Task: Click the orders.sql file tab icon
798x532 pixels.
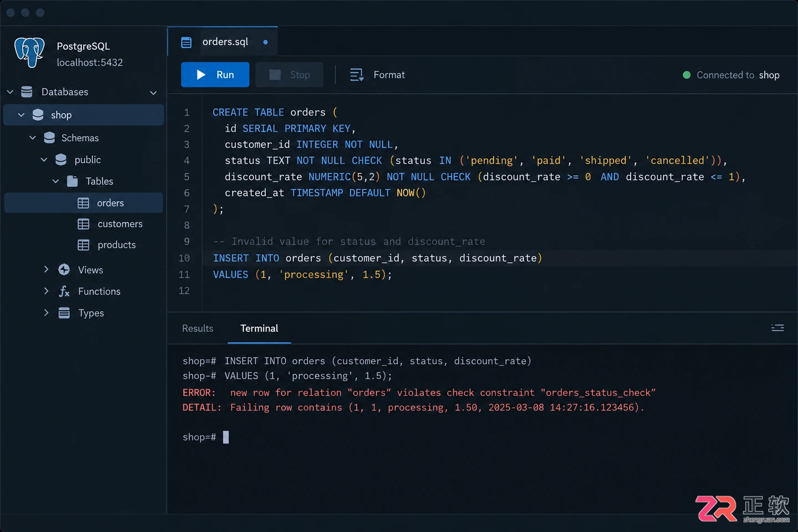Action: (x=187, y=42)
